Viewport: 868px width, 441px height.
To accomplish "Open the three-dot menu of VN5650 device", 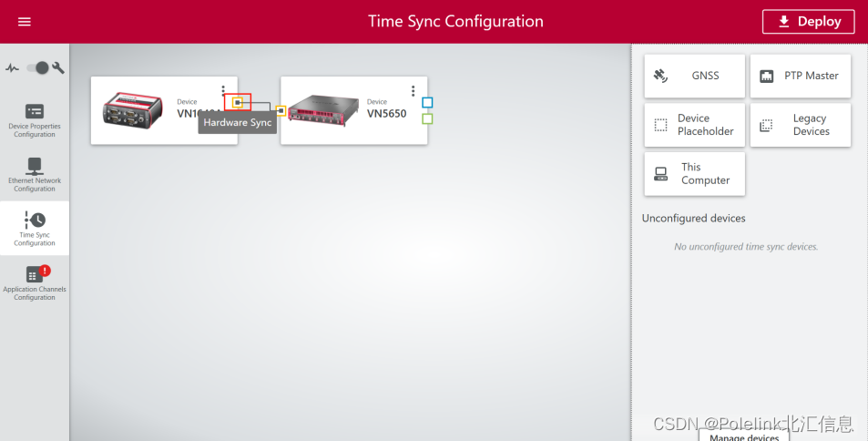I will pyautogui.click(x=413, y=90).
